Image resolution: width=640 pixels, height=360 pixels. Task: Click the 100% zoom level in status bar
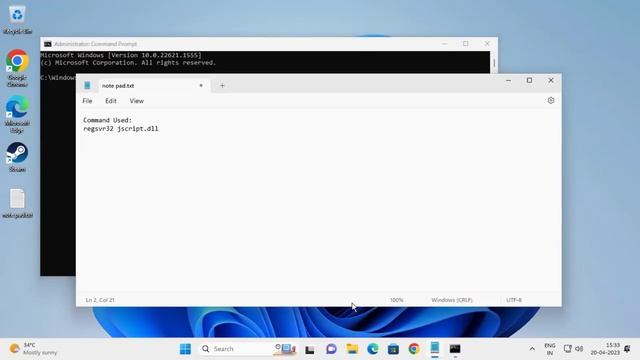coord(397,300)
